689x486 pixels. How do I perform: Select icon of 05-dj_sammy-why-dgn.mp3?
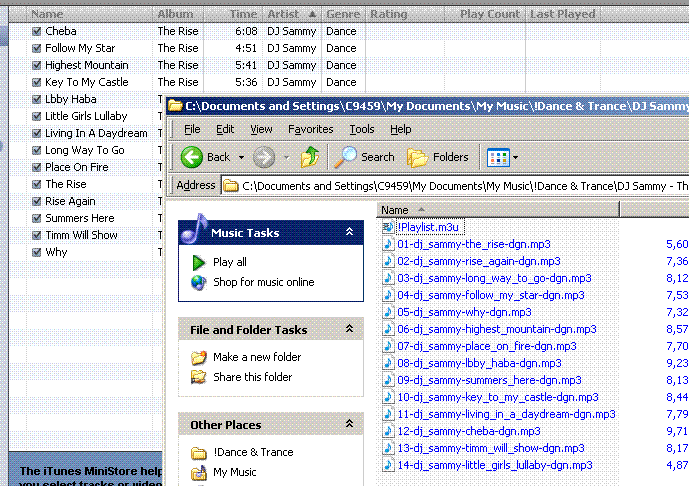click(388, 312)
